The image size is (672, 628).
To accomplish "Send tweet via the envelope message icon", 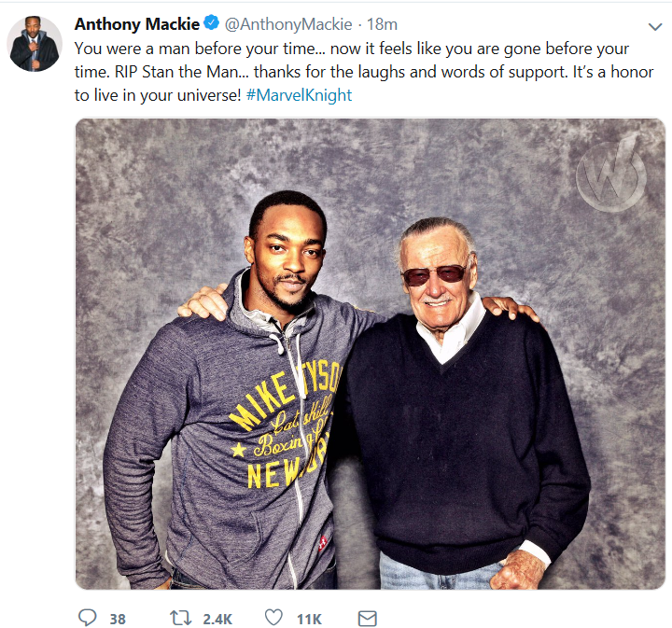I will coord(368,619).
